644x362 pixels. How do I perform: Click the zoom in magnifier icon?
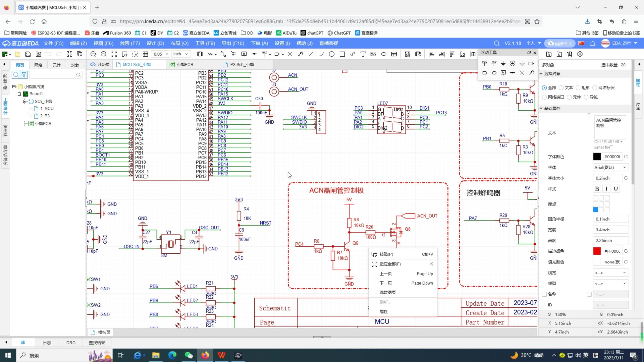[93, 54]
